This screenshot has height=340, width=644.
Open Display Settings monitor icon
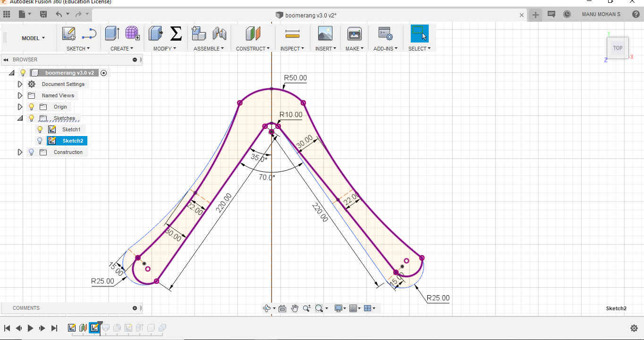click(x=338, y=308)
